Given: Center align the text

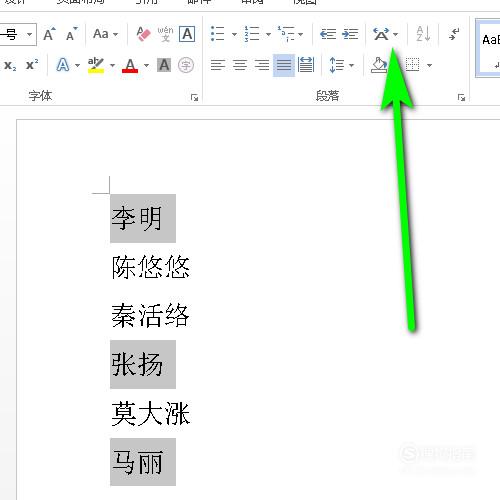Looking at the screenshot, I should [240, 65].
